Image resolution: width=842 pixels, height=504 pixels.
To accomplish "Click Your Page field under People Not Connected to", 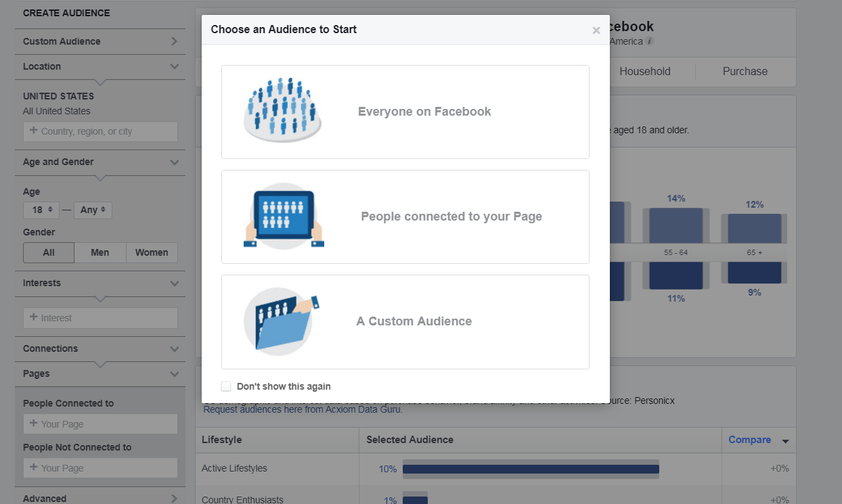I will click(x=100, y=468).
